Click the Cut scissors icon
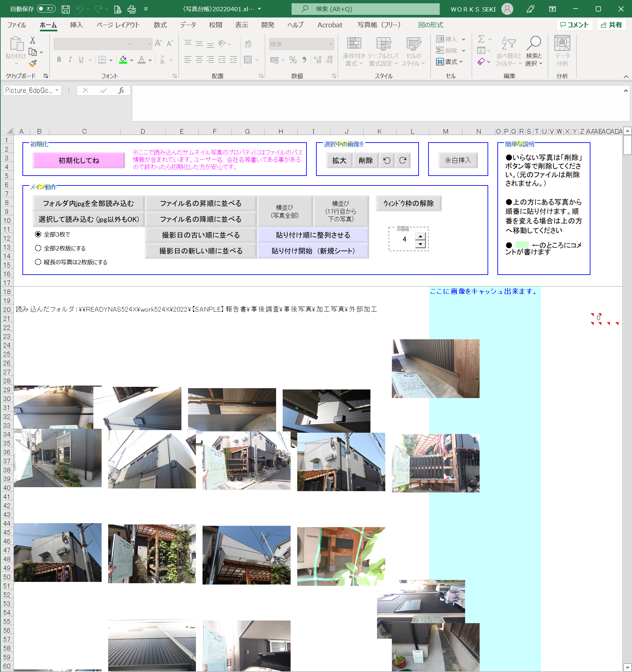The height and width of the screenshot is (672, 632). tap(33, 40)
